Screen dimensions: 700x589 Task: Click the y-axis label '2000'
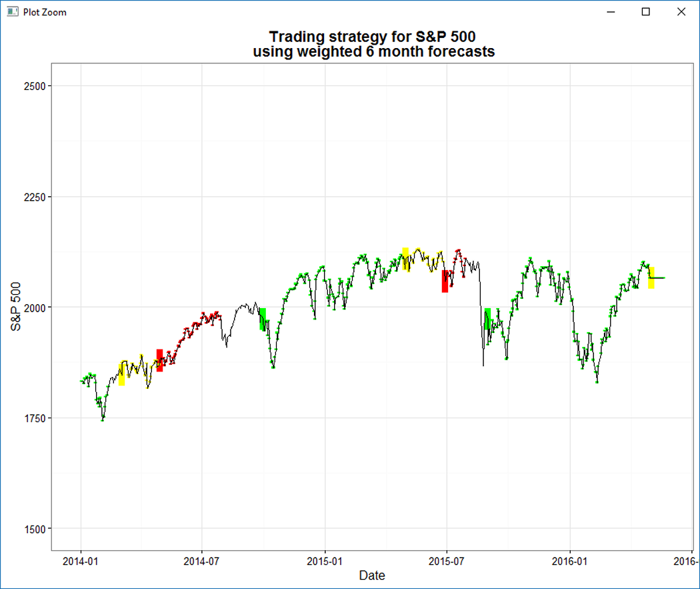pos(35,308)
